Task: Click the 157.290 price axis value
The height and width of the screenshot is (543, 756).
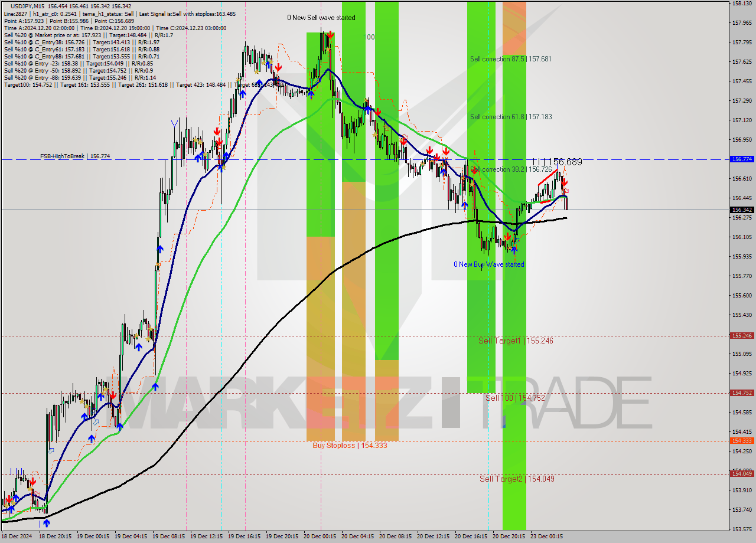Action: 742,101
